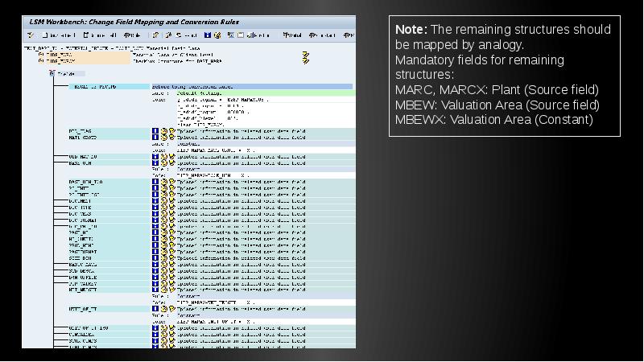Select the BEGIN_OF_RECORD tree entry

(x=94, y=86)
